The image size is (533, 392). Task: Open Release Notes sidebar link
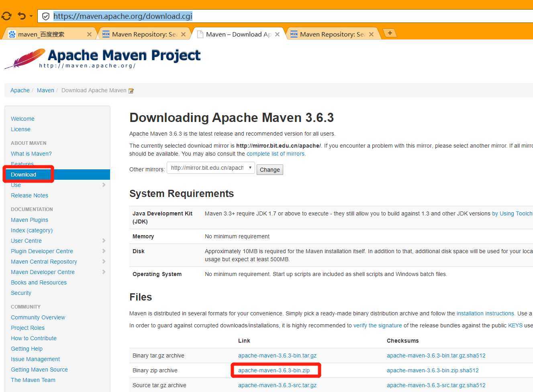(29, 195)
